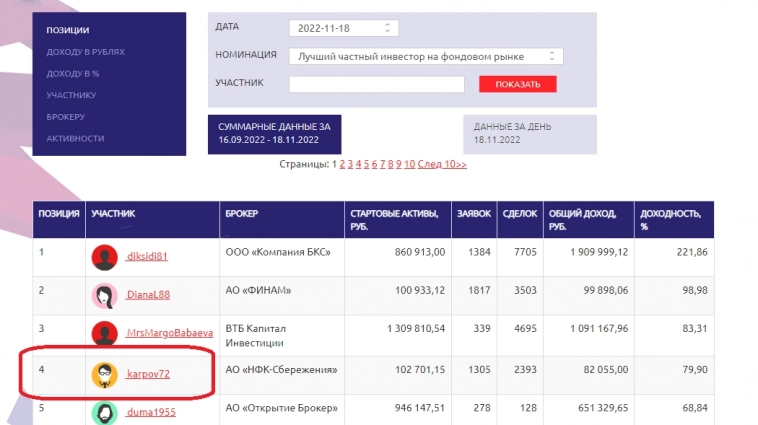Click karpov72's orange avatar icon
This screenshot has height=425, width=758.
point(103,374)
